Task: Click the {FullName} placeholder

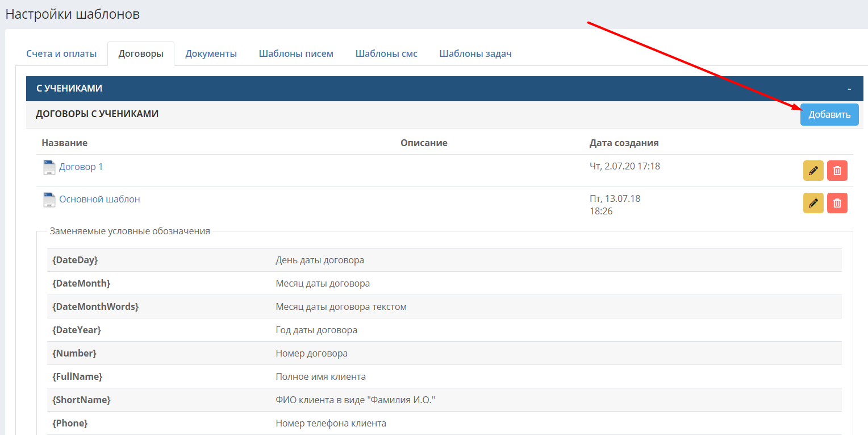Action: click(77, 376)
